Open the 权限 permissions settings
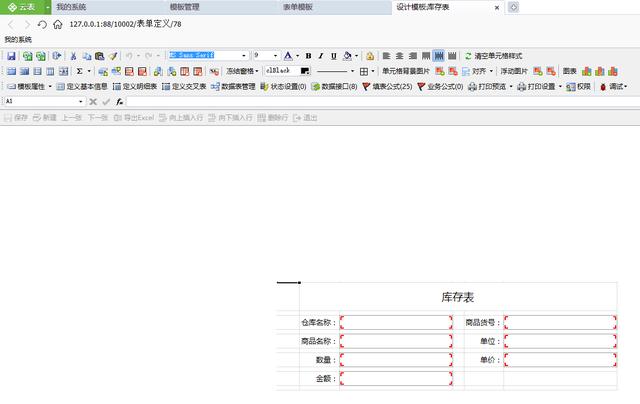This screenshot has height=404, width=640. tap(578, 87)
